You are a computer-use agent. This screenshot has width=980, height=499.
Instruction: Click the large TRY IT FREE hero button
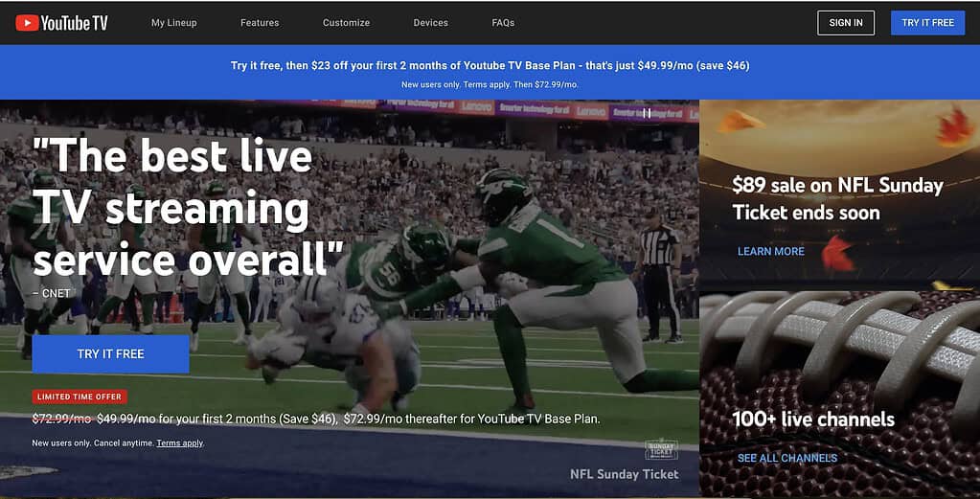(110, 353)
